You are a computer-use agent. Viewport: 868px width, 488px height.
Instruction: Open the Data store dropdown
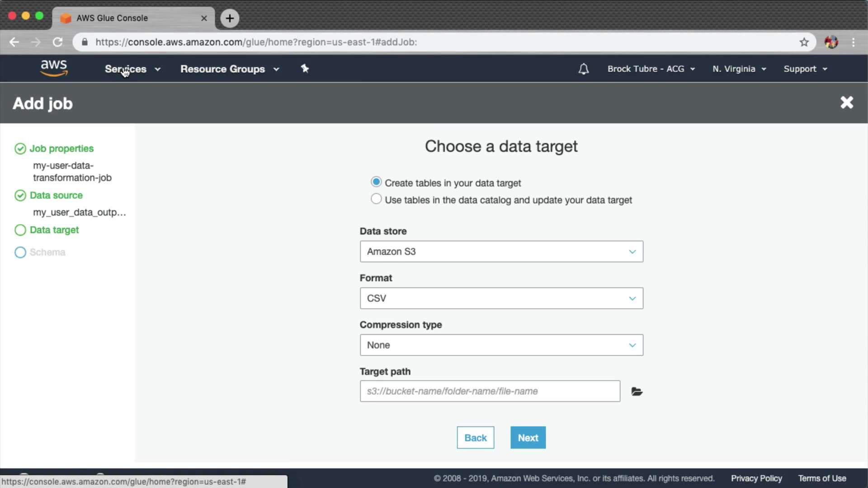tap(501, 251)
